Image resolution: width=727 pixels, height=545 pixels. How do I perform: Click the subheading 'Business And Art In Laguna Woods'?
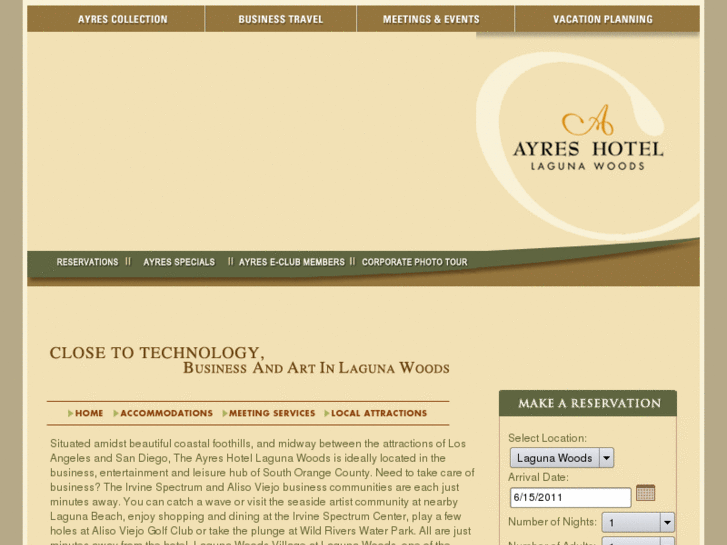point(316,368)
